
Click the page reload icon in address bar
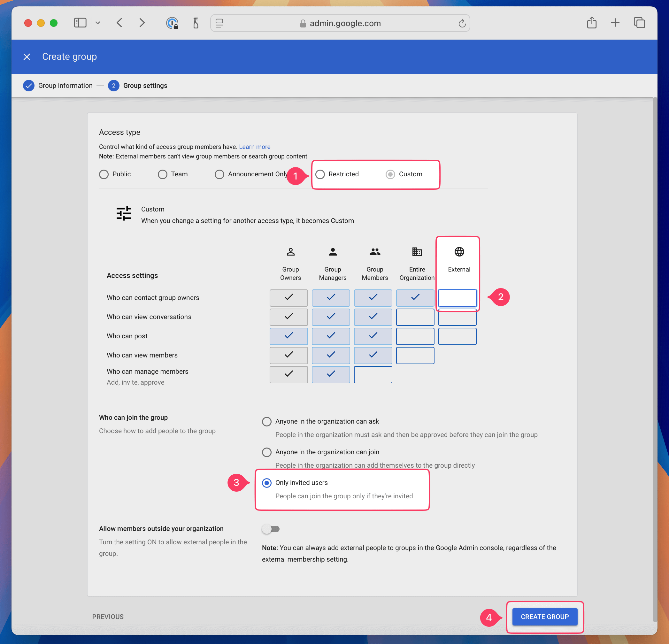coord(462,23)
